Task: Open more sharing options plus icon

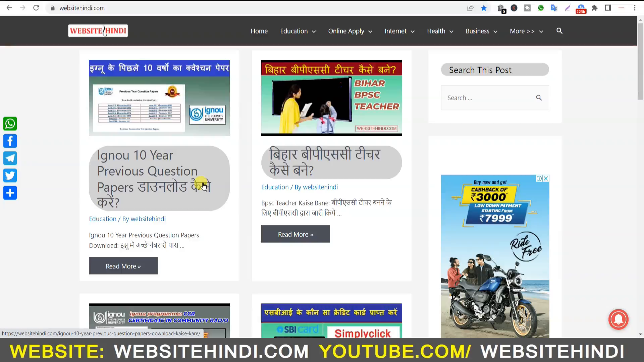Action: click(10, 193)
